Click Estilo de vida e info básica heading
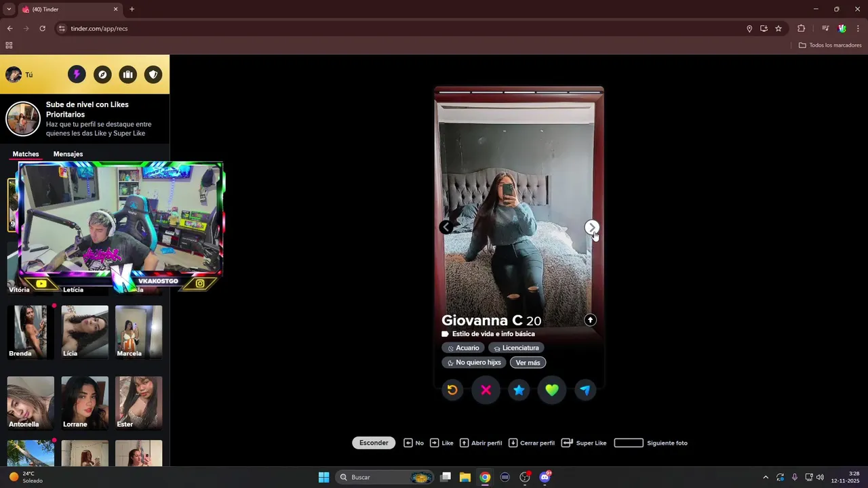Image resolution: width=868 pixels, height=488 pixels. (494, 334)
